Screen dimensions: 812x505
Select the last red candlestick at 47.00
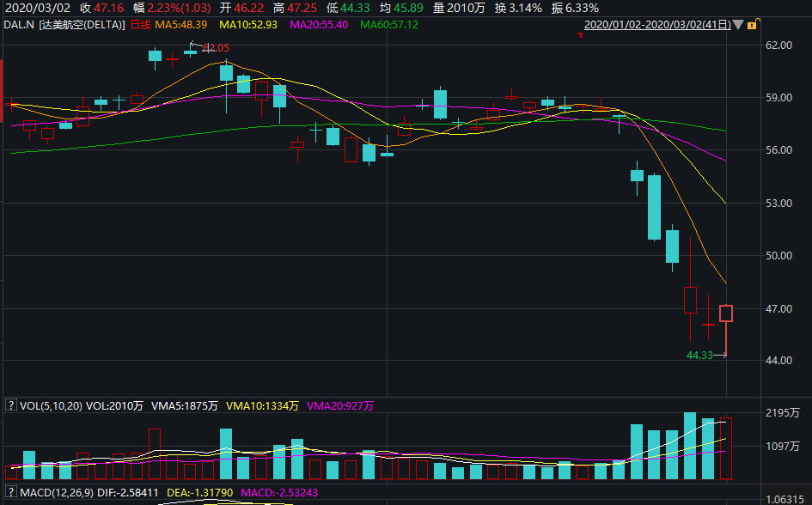click(x=726, y=313)
